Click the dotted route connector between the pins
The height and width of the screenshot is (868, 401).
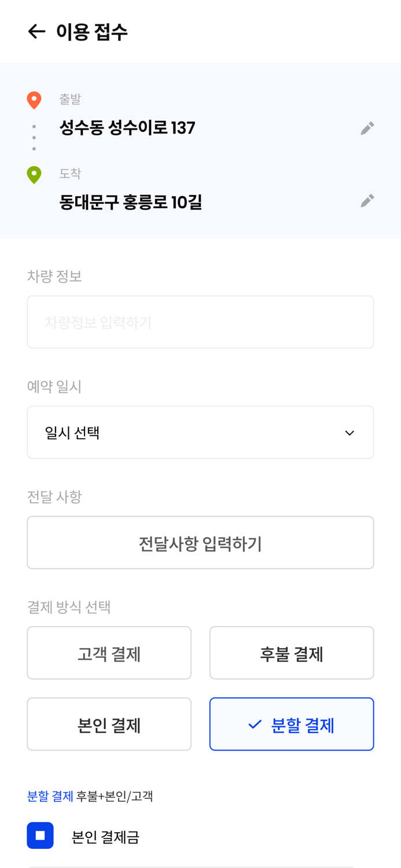point(35,137)
